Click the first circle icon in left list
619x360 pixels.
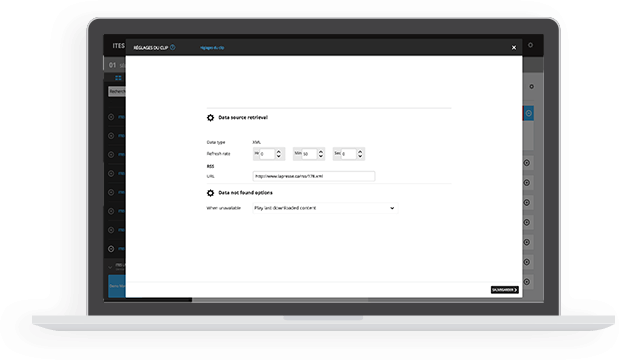(111, 117)
